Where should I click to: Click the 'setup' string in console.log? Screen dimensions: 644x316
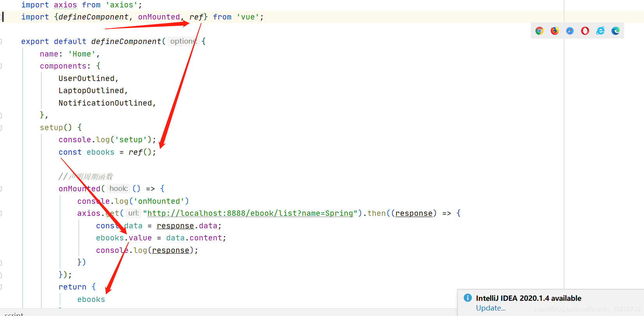coord(131,139)
